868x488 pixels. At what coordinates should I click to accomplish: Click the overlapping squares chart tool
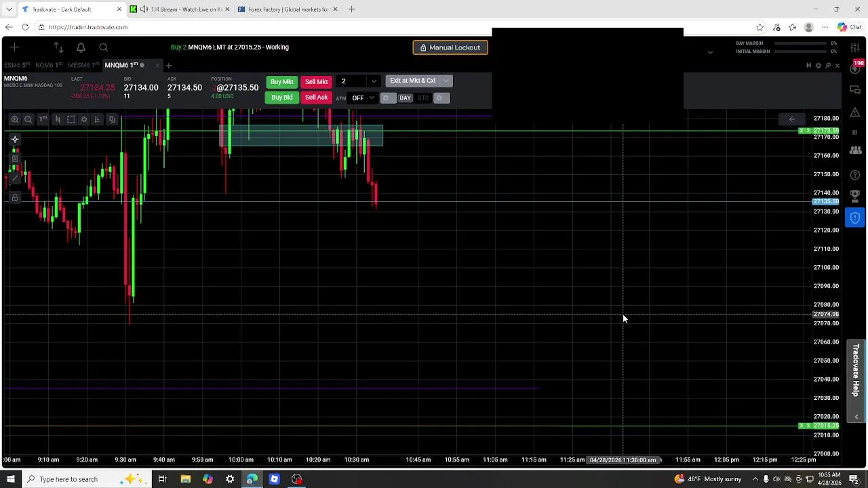pos(112,119)
